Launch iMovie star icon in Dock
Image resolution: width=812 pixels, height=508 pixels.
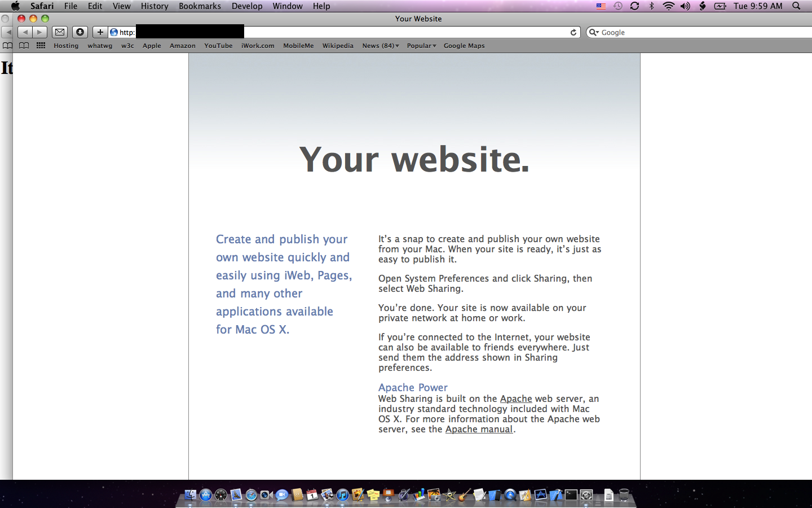click(x=449, y=495)
